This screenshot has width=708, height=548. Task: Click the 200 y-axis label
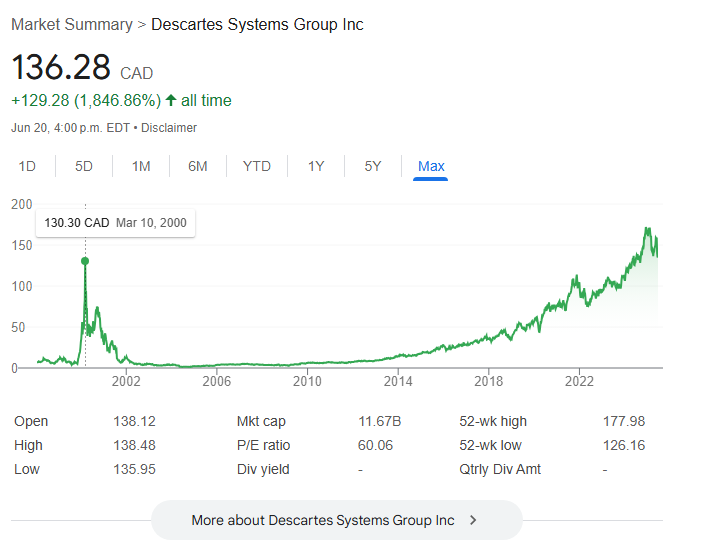tap(22, 204)
